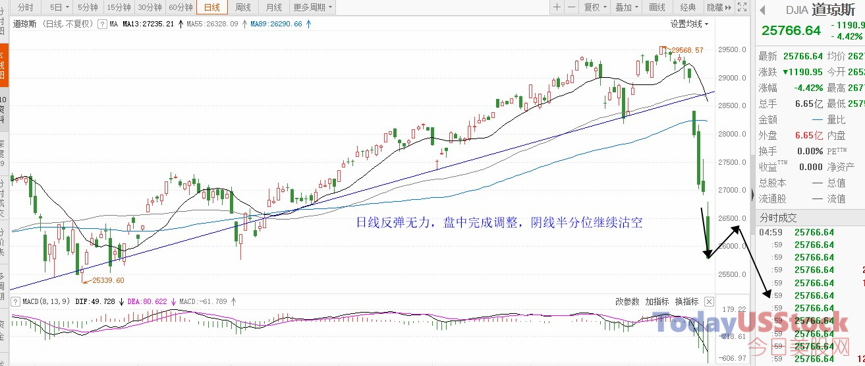Zoom in chart with plus icon
865x366 pixels.
point(557,7)
